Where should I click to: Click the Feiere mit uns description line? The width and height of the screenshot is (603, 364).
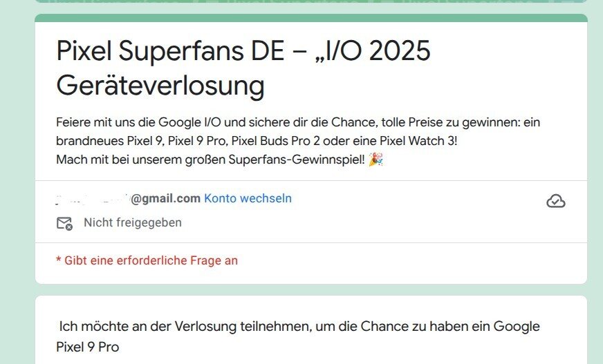tap(298, 122)
